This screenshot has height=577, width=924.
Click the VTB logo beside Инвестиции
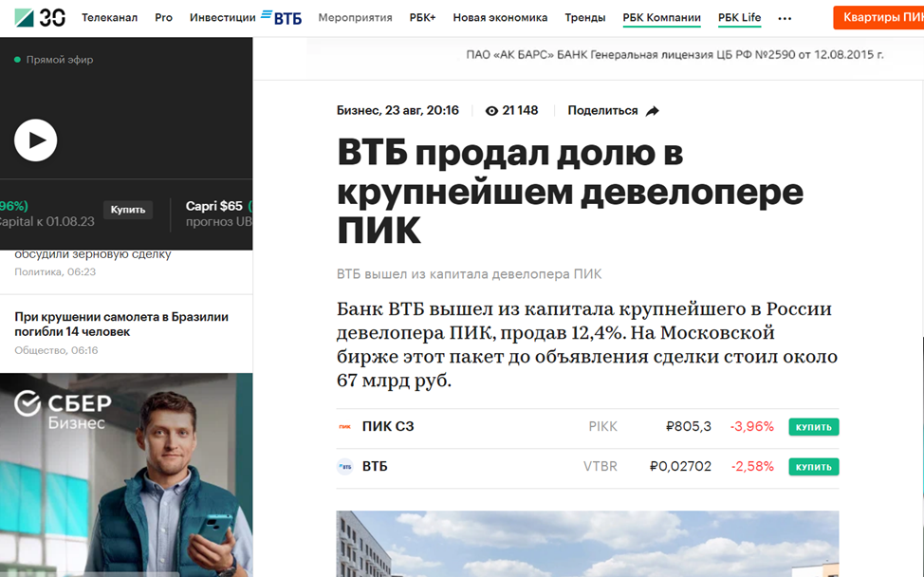[281, 18]
